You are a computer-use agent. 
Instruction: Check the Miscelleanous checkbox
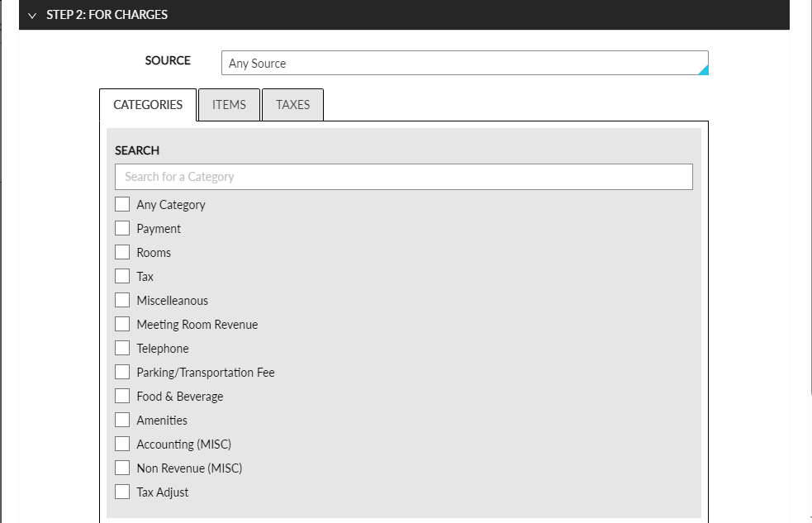(x=122, y=300)
